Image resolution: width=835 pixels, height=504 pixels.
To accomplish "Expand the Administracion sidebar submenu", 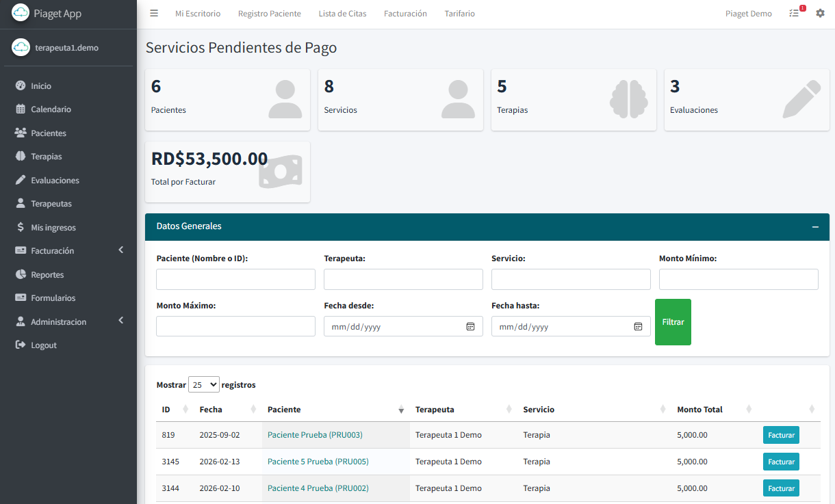I will (x=121, y=321).
